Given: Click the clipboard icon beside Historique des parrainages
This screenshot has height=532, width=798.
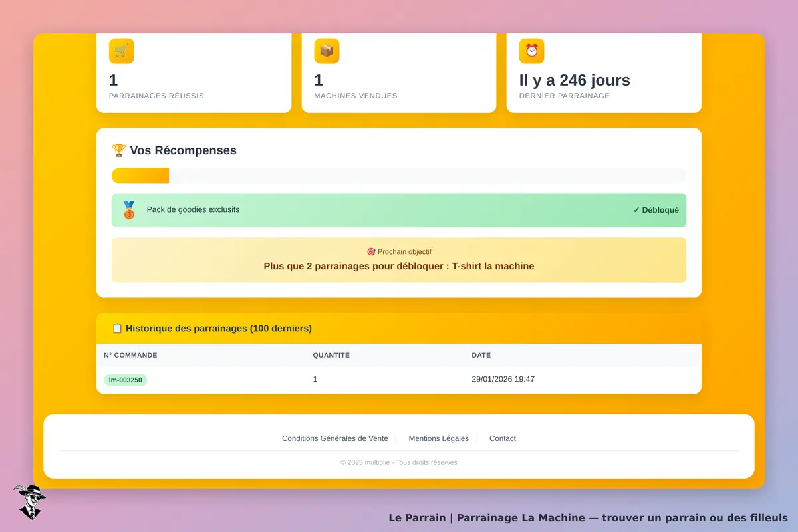Looking at the screenshot, I should [117, 328].
